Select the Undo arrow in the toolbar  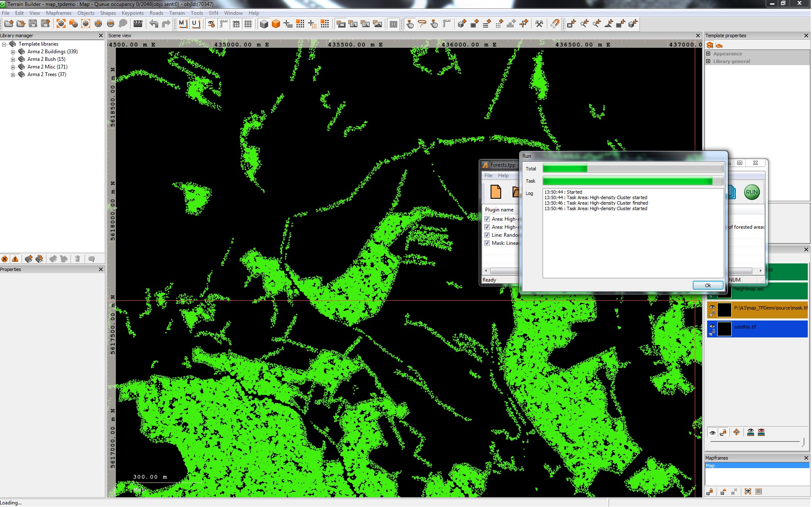click(154, 24)
